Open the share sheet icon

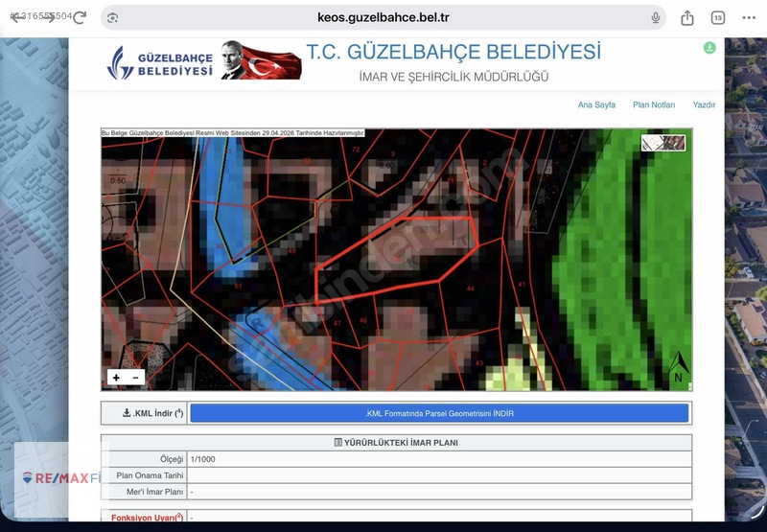[x=687, y=18]
